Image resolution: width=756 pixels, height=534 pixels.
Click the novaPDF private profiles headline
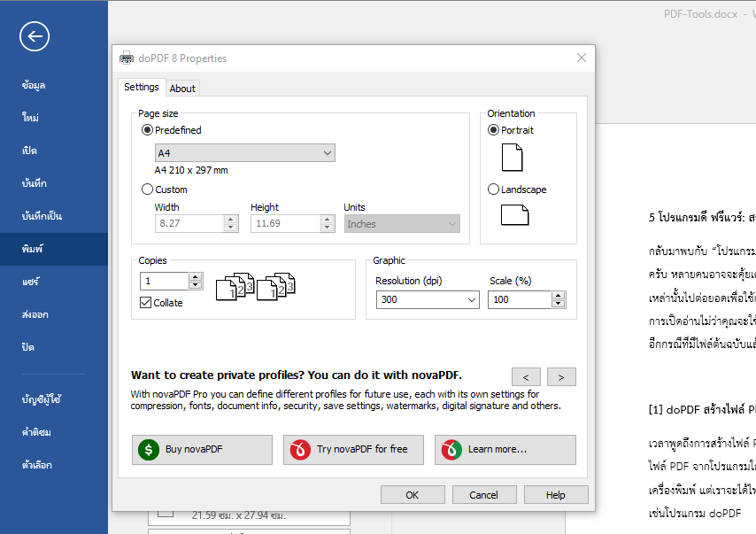pos(296,375)
